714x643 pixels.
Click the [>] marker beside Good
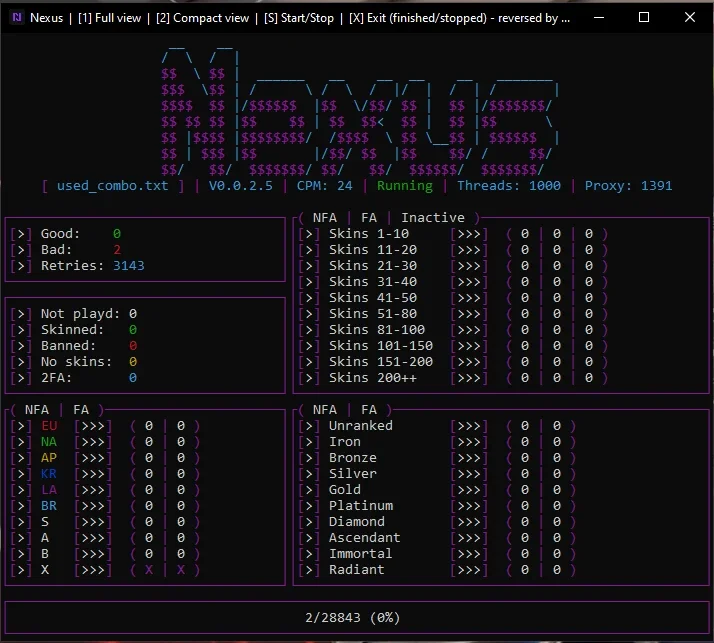[x=21, y=234]
